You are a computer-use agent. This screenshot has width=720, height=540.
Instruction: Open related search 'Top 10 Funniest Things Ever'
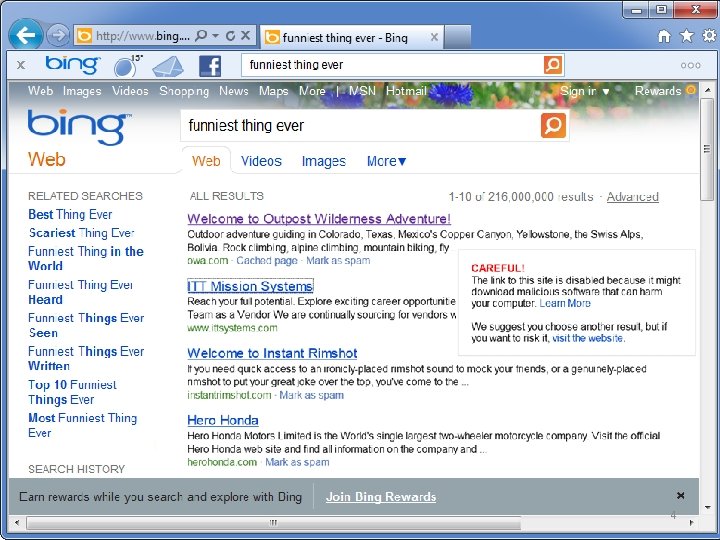point(73,392)
